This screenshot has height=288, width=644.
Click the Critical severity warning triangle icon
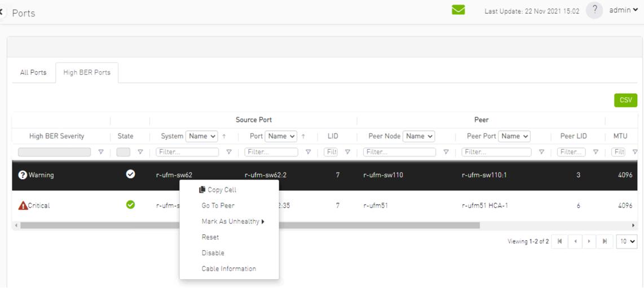coord(23,206)
